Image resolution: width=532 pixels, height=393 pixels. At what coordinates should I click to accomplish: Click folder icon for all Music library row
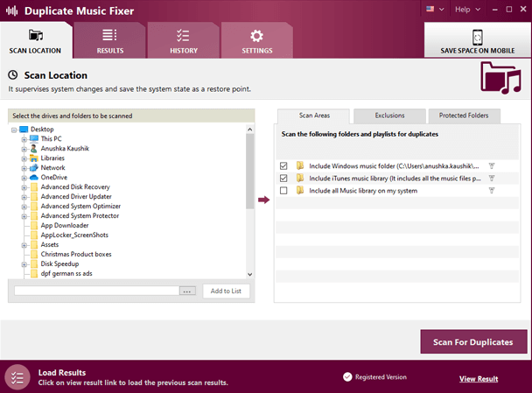[x=300, y=190]
